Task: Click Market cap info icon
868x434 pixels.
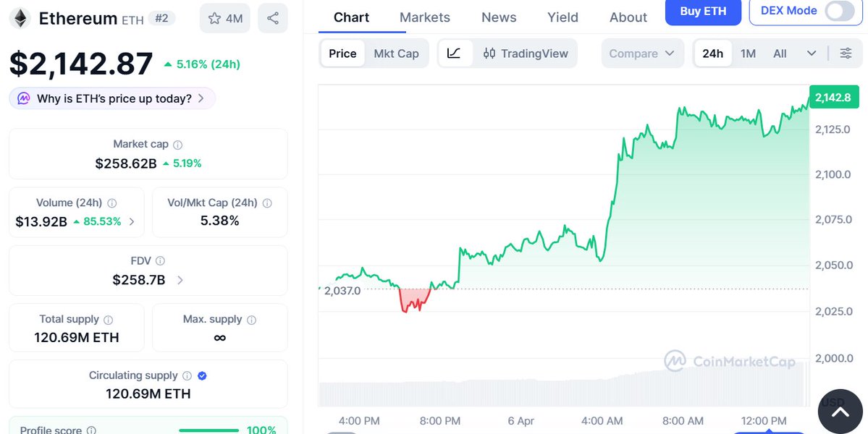Action: click(x=178, y=145)
